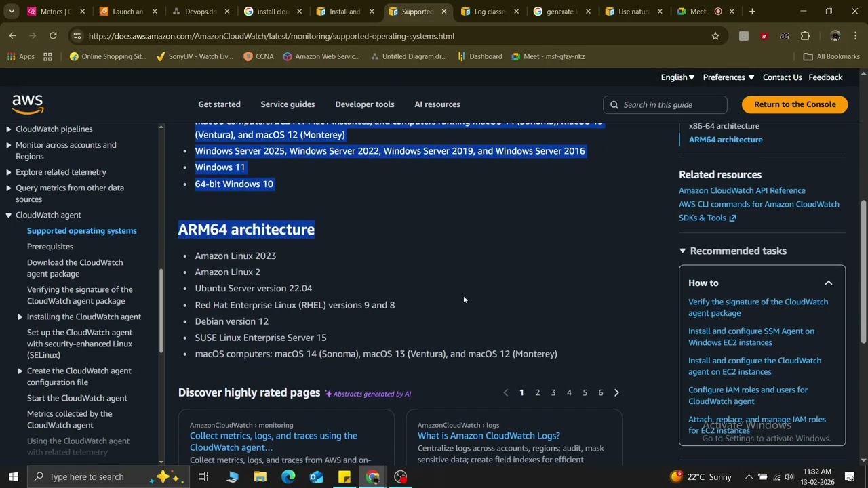The height and width of the screenshot is (488, 868).
Task: Open the tab search dropdown arrow
Action: pos(12,12)
